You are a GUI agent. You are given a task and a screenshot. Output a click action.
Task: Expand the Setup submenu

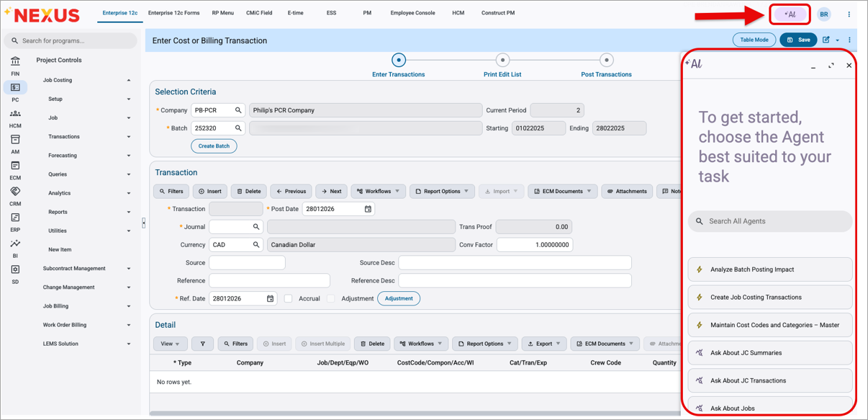click(x=129, y=99)
